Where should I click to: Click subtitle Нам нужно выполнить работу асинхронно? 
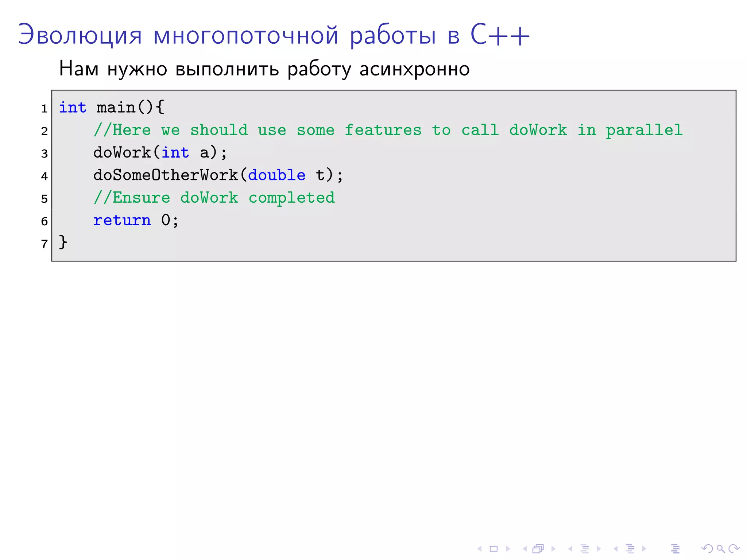coord(264,69)
